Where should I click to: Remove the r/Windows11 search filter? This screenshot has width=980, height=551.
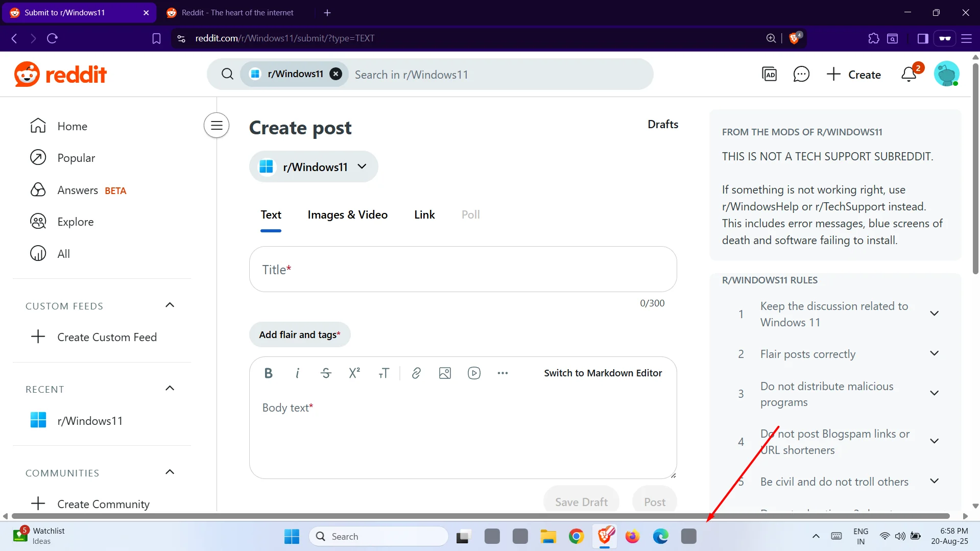tap(336, 74)
